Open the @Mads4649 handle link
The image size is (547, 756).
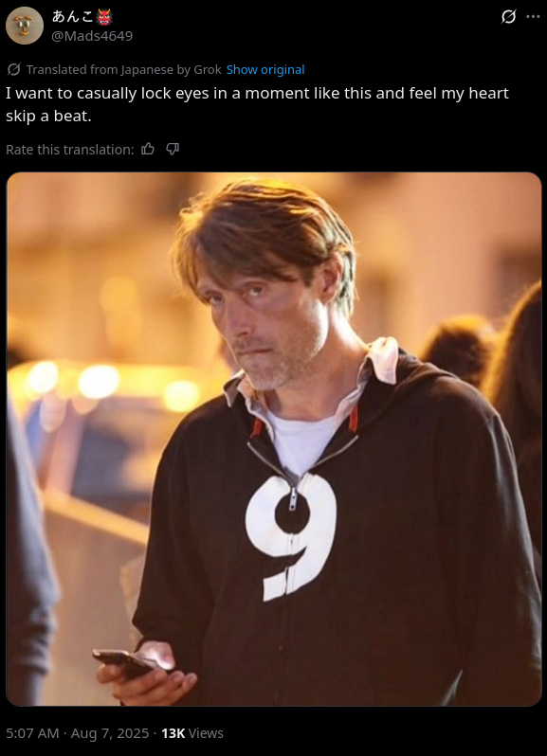point(92,36)
